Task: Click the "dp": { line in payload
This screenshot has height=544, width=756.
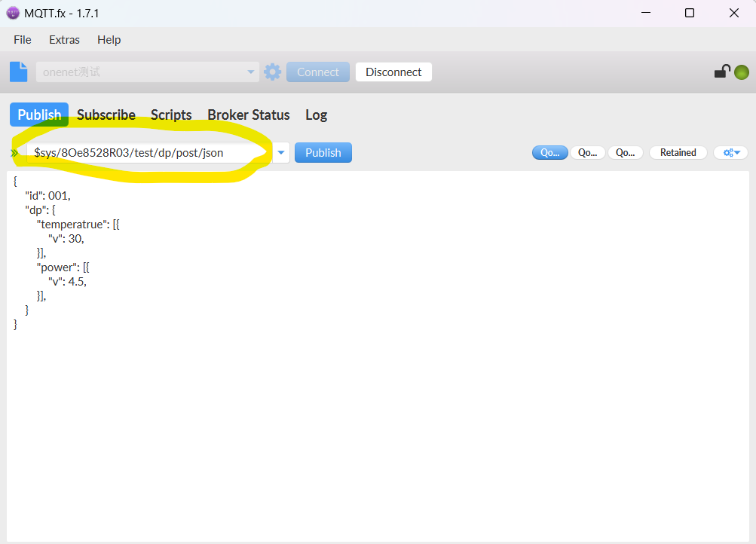Action: click(x=41, y=210)
